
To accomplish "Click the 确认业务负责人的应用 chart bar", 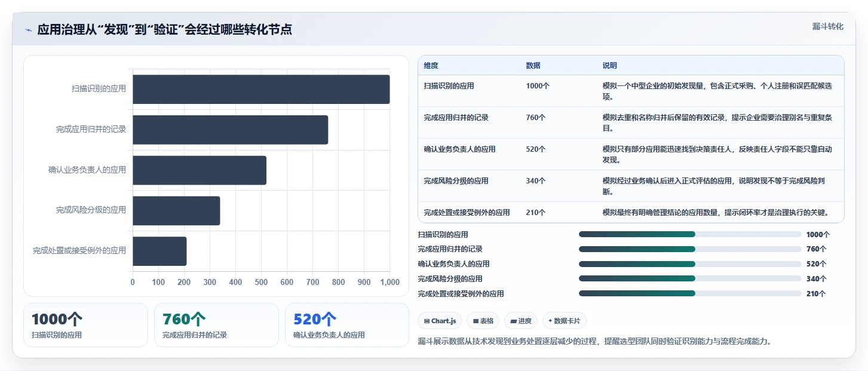I will [200, 170].
